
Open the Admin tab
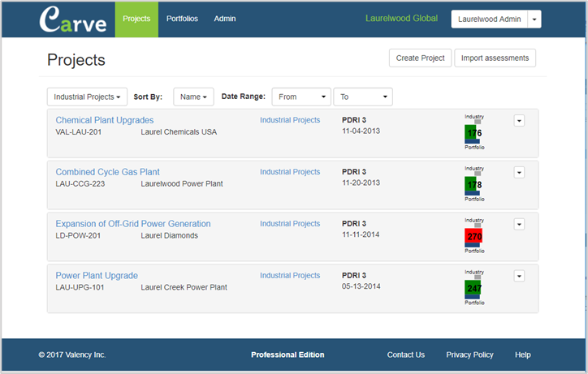[x=225, y=19]
